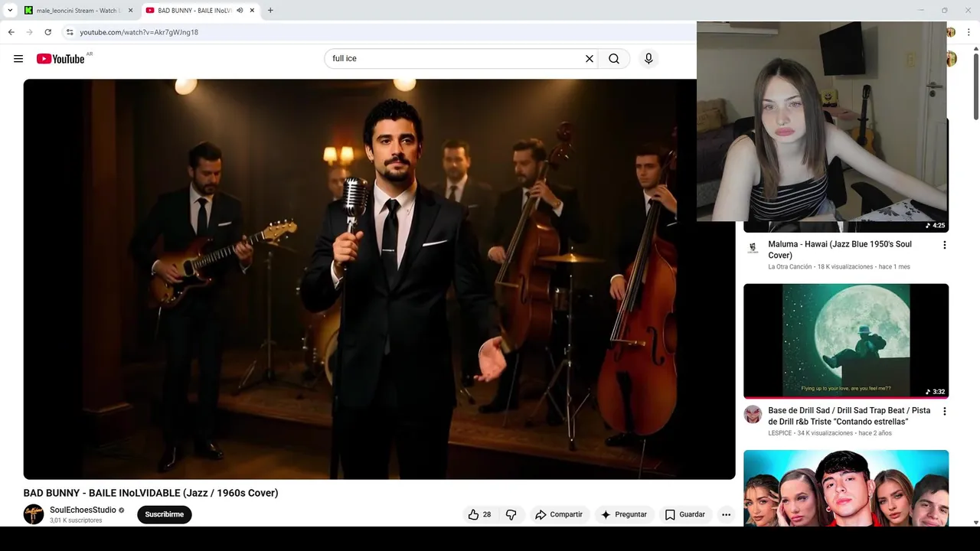
Task: Open Maluma - Hawai Jazz Blue video title
Action: tap(839, 249)
